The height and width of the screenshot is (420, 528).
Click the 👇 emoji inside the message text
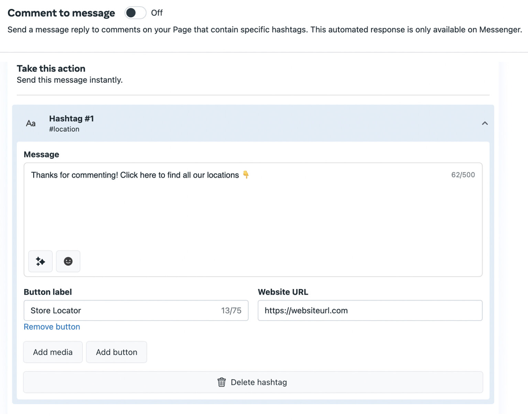pos(246,175)
